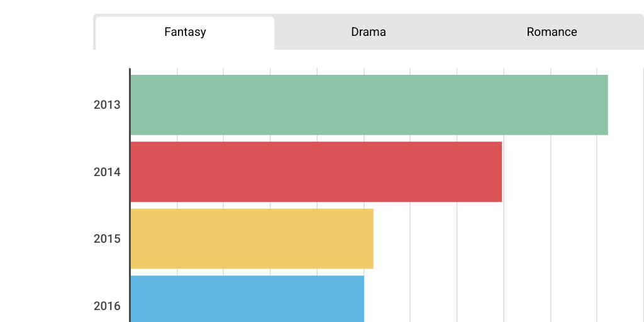
Task: Click the yellow 2015 bar
Action: (252, 238)
